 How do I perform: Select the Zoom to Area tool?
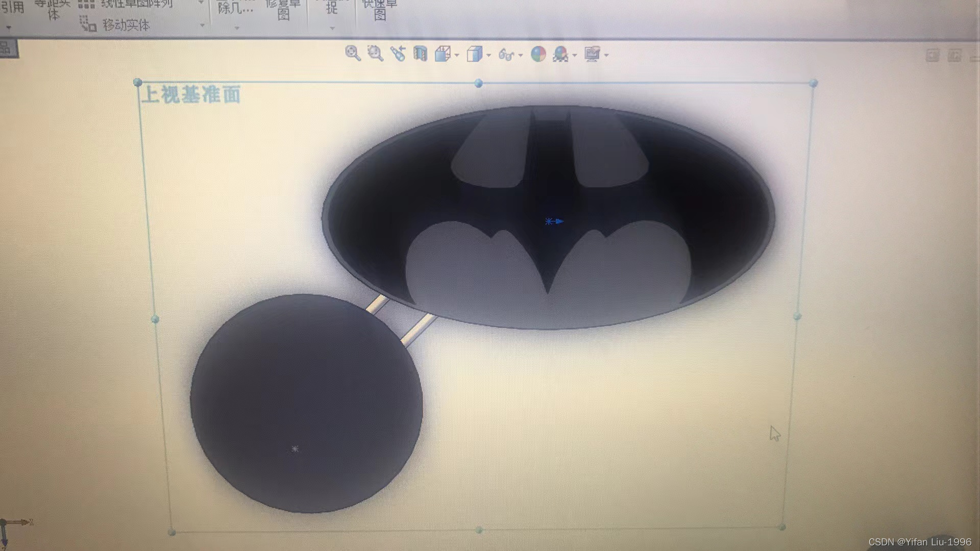click(x=375, y=53)
